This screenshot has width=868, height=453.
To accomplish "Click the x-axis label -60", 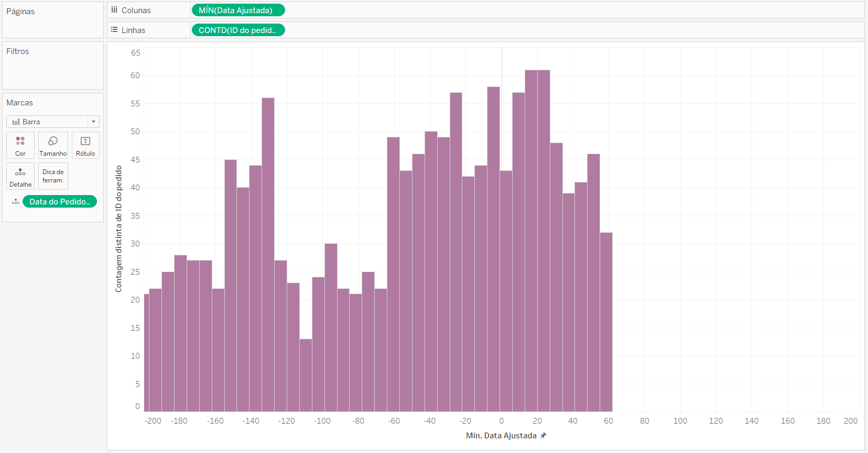I will click(394, 420).
